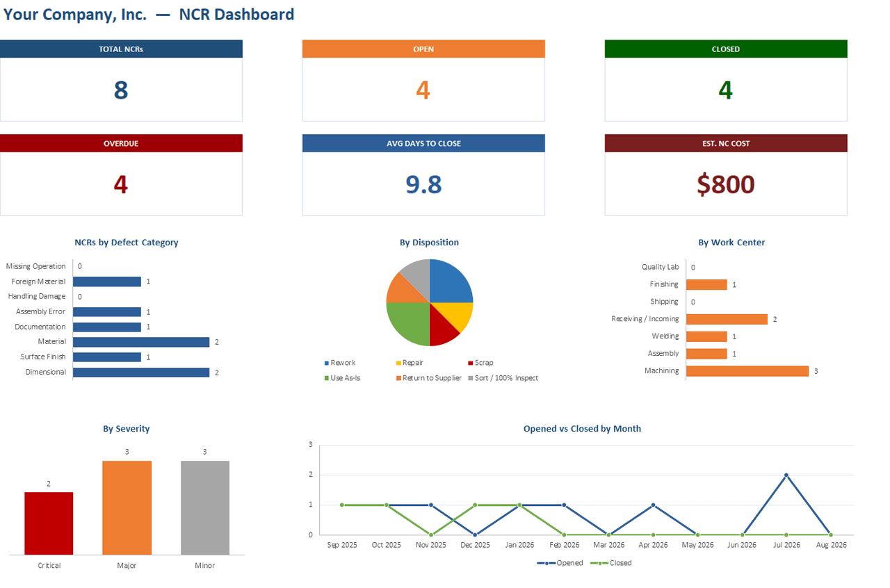The image size is (890, 588).
Task: Select the Repair legend swatch
Action: point(398,363)
